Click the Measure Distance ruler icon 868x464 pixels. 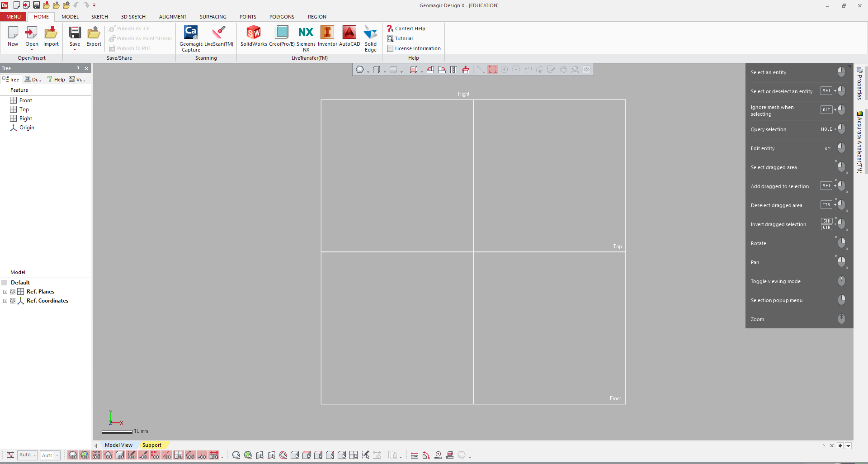coord(415,455)
